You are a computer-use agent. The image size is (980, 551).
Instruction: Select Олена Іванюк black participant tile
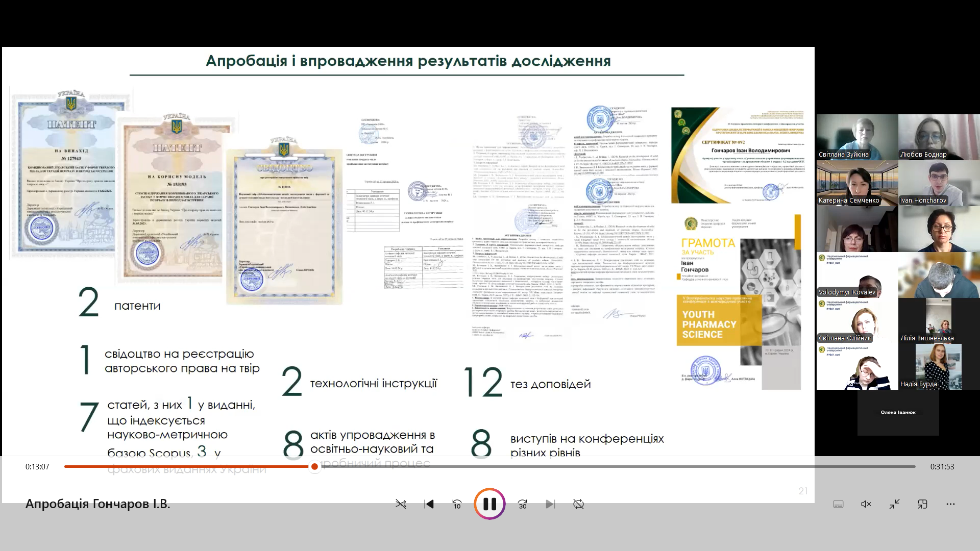pyautogui.click(x=898, y=412)
